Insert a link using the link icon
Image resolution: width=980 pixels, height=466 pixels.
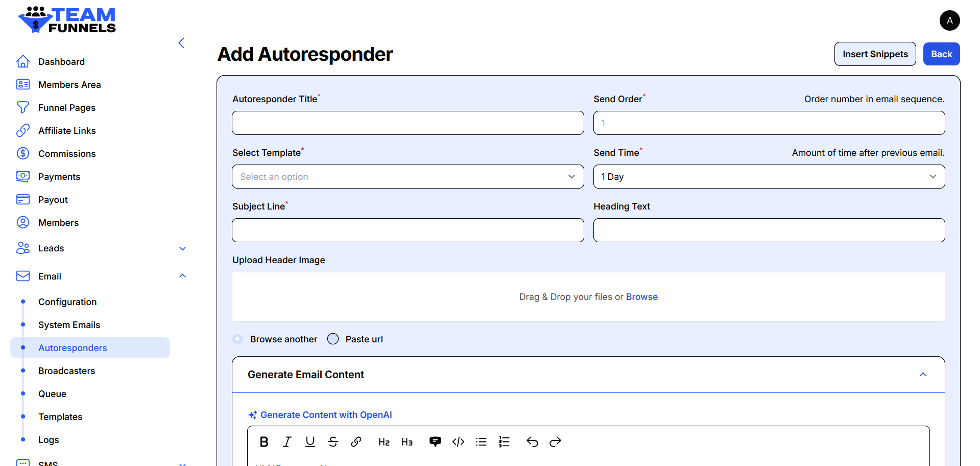coord(356,442)
